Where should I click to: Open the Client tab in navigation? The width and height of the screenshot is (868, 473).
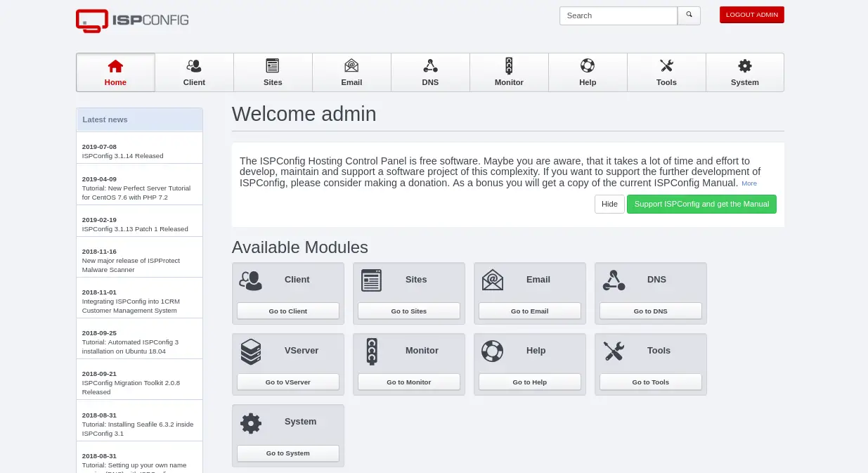click(194, 72)
